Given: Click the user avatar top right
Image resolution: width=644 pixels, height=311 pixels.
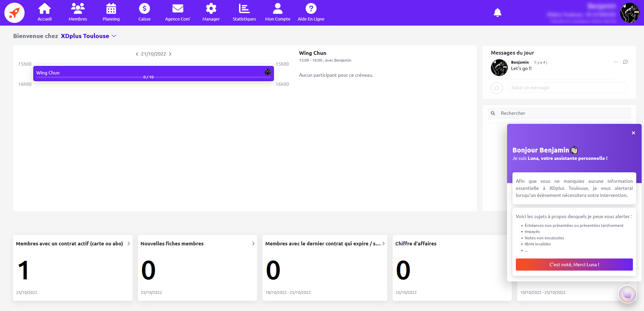Looking at the screenshot, I should click(630, 13).
